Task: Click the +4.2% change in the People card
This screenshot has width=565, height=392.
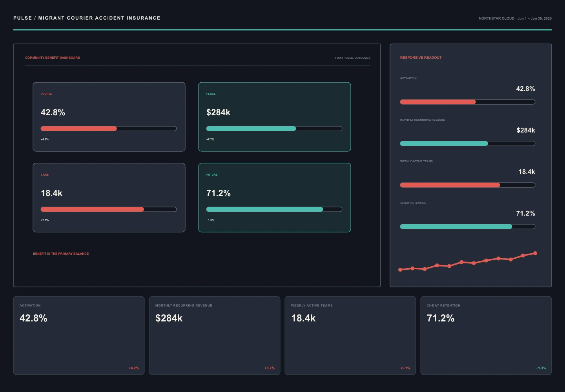Action: (x=45, y=140)
